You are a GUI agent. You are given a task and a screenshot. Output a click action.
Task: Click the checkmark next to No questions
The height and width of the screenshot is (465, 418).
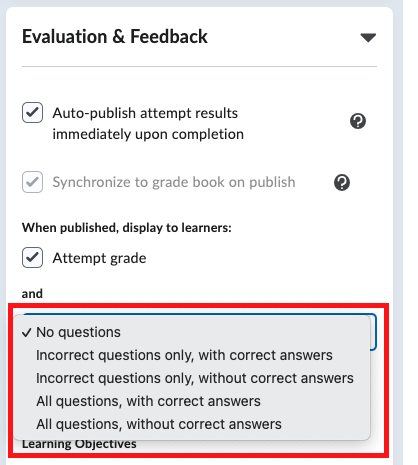pyautogui.click(x=26, y=332)
